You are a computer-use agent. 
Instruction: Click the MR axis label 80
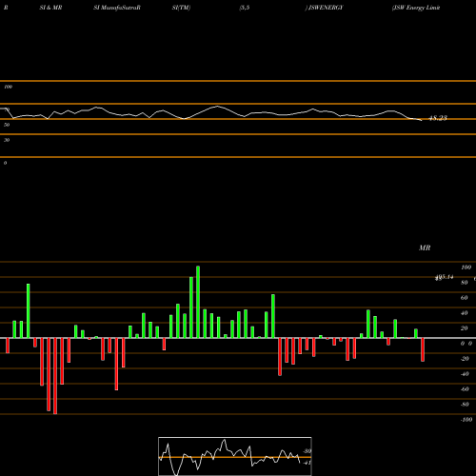pyautogui.click(x=465, y=283)
